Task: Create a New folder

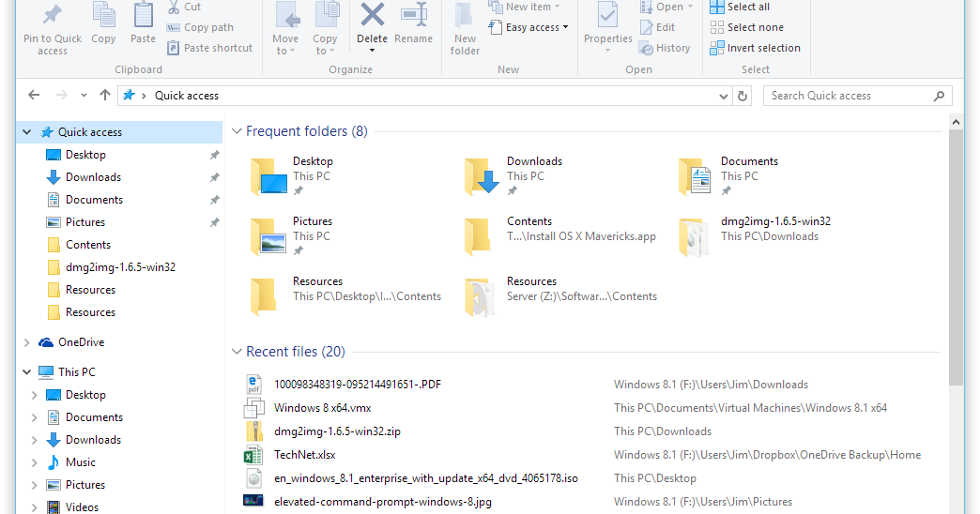Action: [465, 28]
